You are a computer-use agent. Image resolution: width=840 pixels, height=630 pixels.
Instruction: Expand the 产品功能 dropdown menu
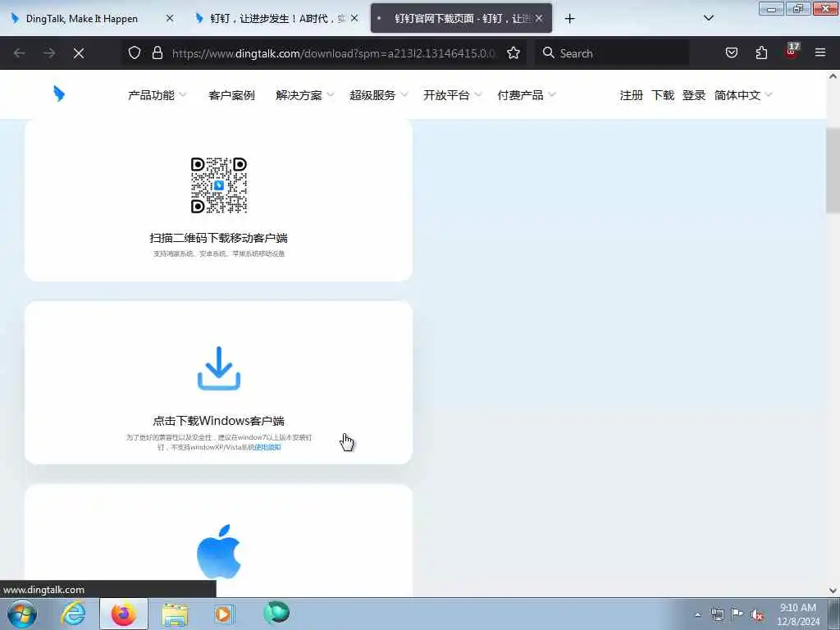157,95
